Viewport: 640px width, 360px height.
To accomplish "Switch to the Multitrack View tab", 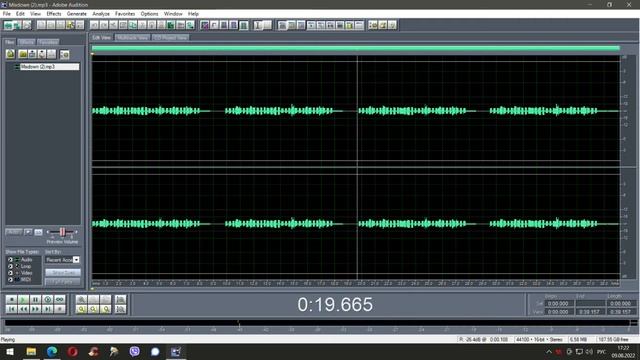I will [x=132, y=38].
